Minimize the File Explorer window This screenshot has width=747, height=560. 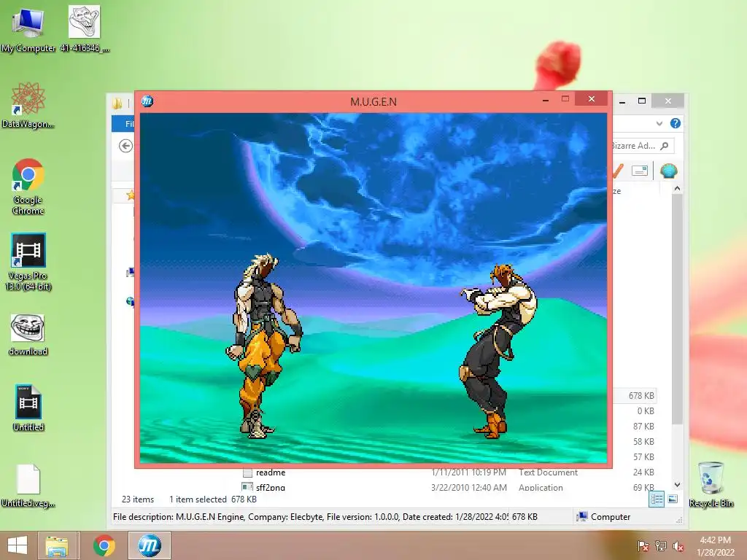coord(622,101)
